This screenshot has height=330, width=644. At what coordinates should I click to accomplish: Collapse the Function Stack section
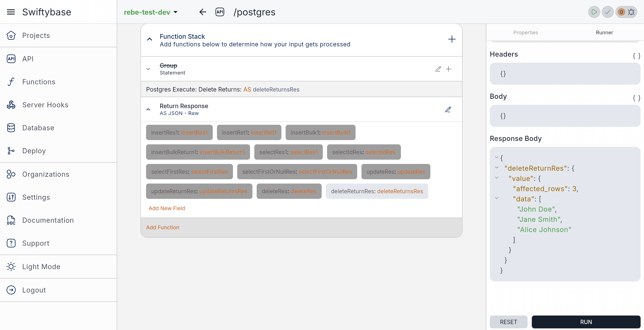[x=149, y=39]
